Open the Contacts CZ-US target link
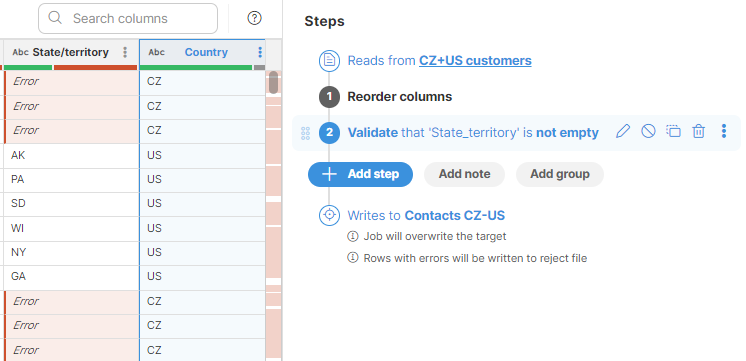 coord(455,215)
